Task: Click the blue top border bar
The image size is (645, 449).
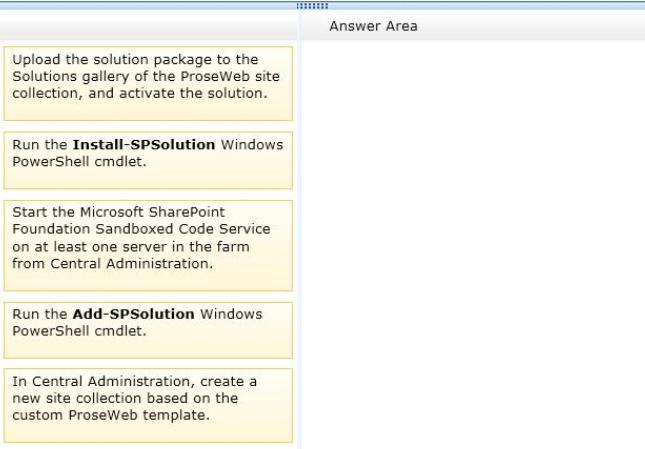Action: point(322,6)
